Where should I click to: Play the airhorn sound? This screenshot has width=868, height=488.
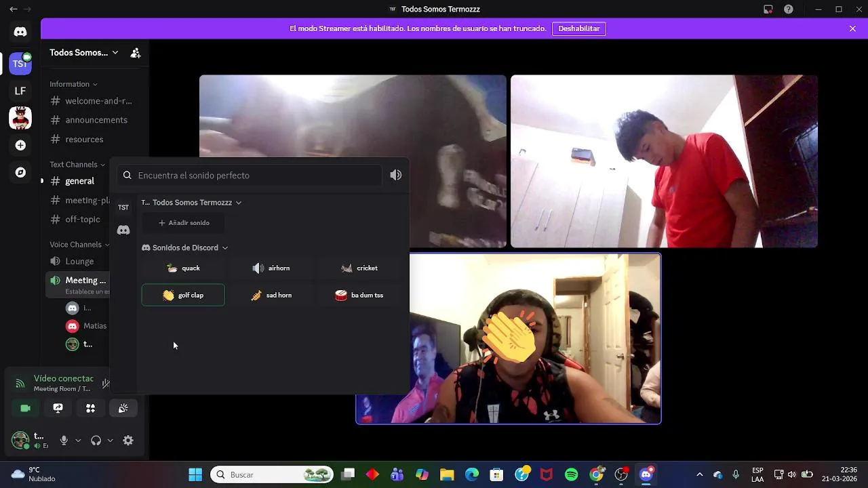click(271, 268)
